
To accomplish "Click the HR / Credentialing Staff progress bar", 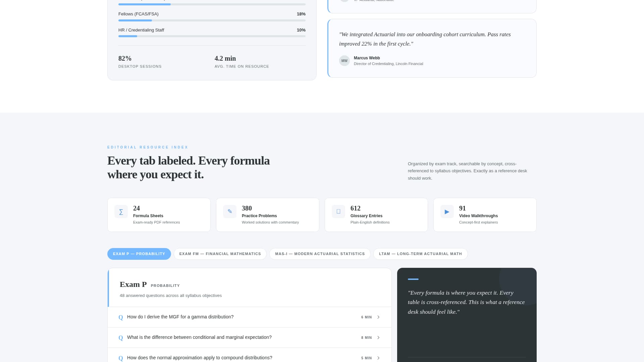I will point(212,36).
